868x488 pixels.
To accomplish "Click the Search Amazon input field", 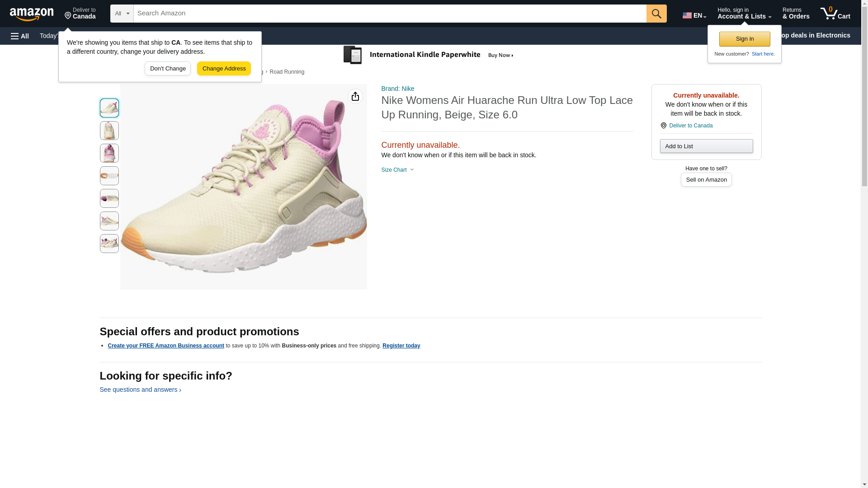I will (390, 14).
